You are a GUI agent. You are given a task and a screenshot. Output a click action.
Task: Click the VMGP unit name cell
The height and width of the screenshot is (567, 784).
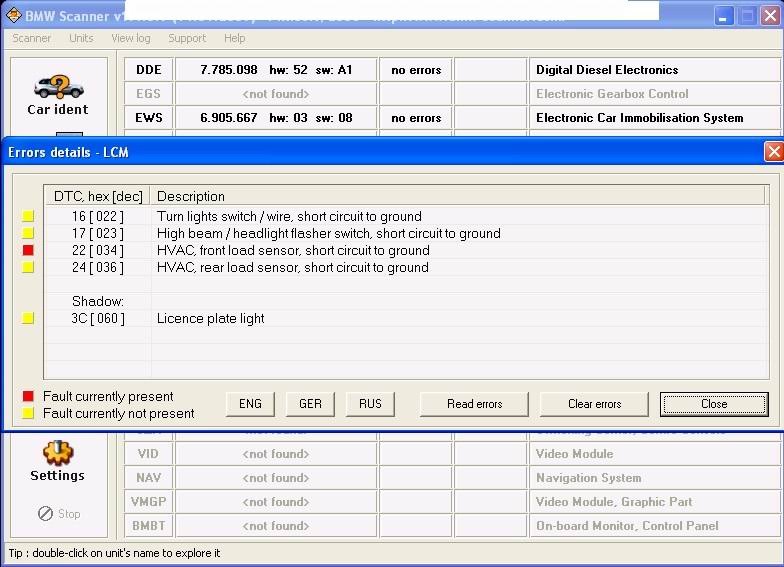(x=148, y=502)
